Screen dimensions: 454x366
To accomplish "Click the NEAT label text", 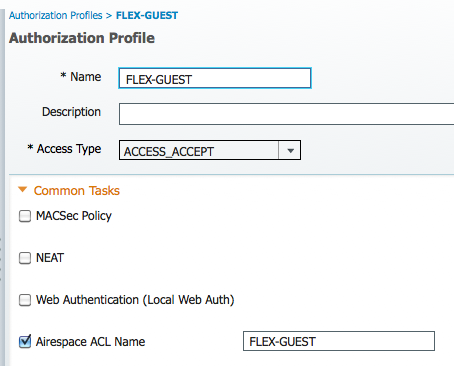I will (x=50, y=258).
